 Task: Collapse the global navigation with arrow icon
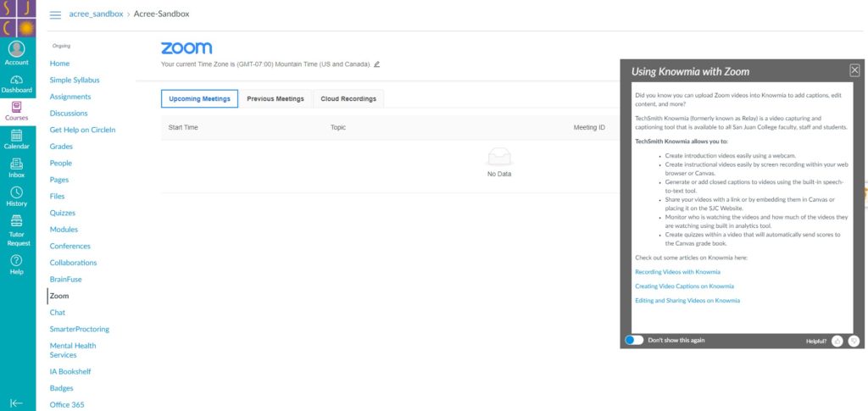coord(17,403)
